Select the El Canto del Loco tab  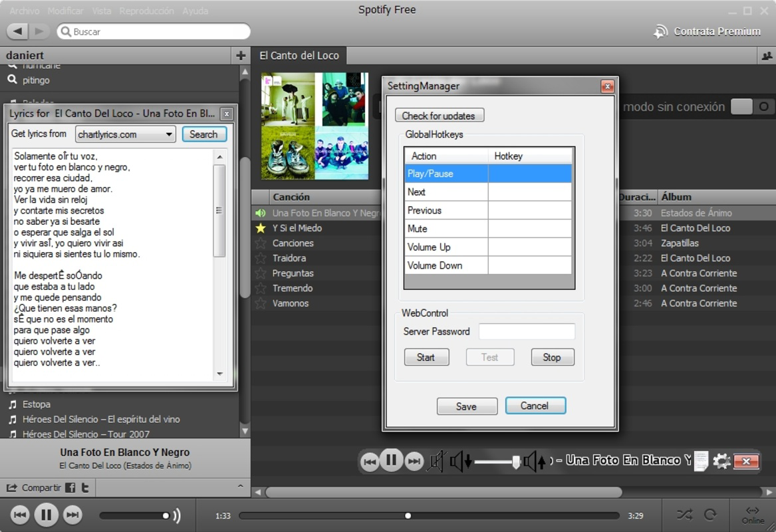pos(299,55)
